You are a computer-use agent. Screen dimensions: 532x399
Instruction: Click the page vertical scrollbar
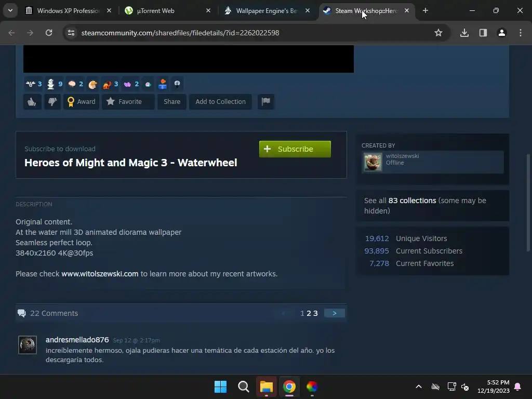pyautogui.click(x=528, y=202)
